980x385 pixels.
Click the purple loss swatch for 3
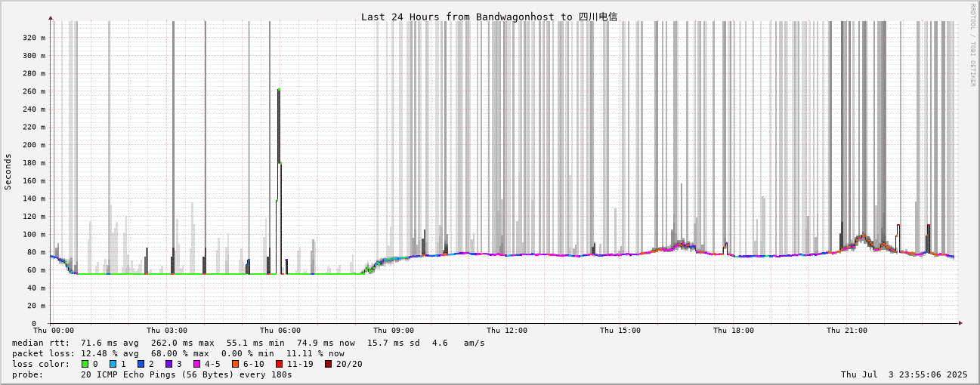pos(168,364)
